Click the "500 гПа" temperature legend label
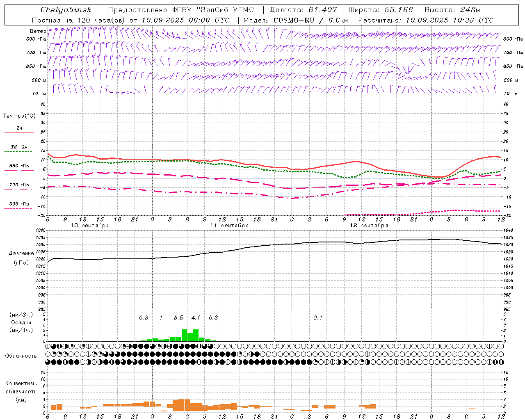The width and height of the screenshot is (525, 420). click(x=19, y=204)
